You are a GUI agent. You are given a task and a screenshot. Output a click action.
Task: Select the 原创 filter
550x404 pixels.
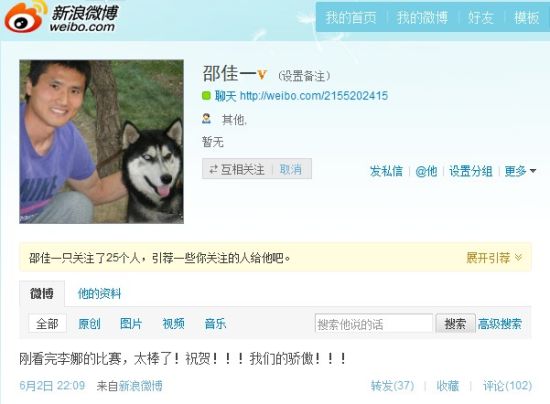89,323
